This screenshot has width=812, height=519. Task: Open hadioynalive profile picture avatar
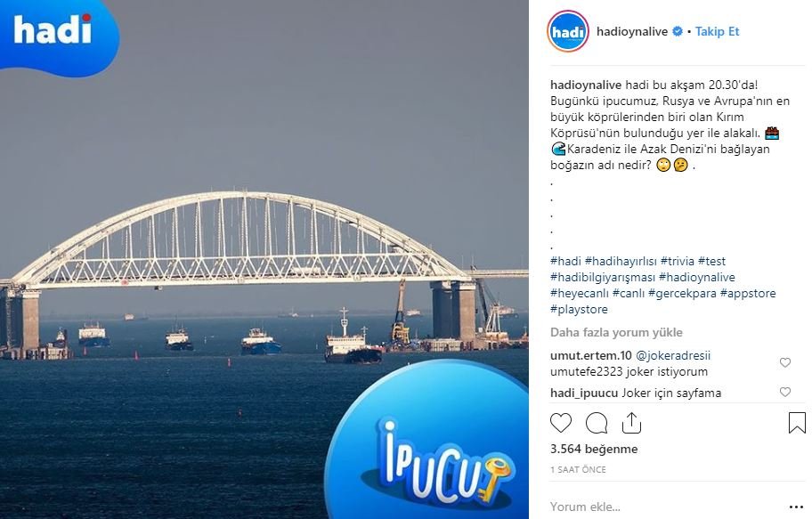pyautogui.click(x=568, y=31)
